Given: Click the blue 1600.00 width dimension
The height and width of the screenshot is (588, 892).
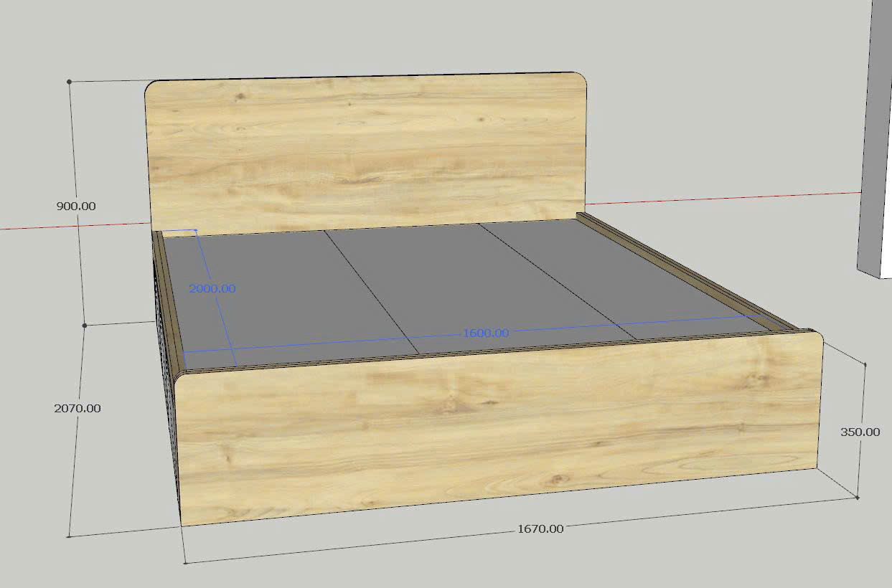Looking at the screenshot, I should [486, 333].
